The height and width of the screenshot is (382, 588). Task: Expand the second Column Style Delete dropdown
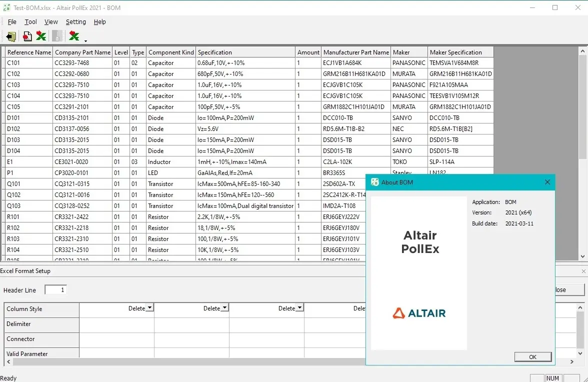click(224, 308)
